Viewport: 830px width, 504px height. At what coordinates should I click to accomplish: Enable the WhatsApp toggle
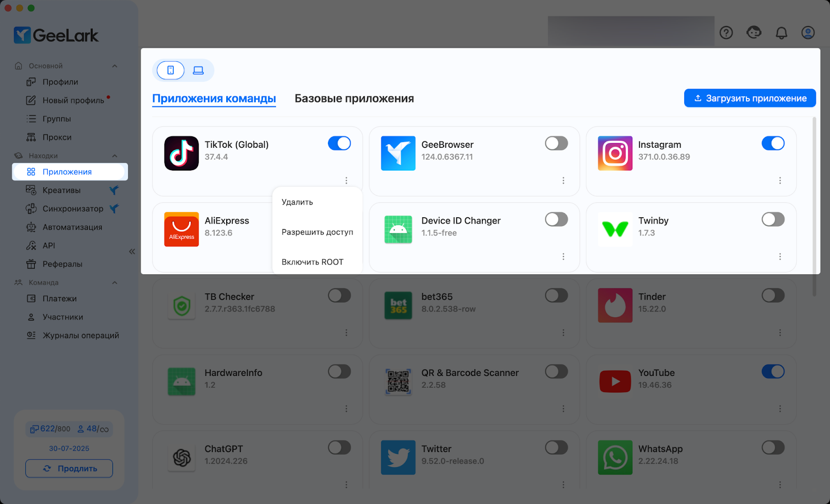point(773,447)
